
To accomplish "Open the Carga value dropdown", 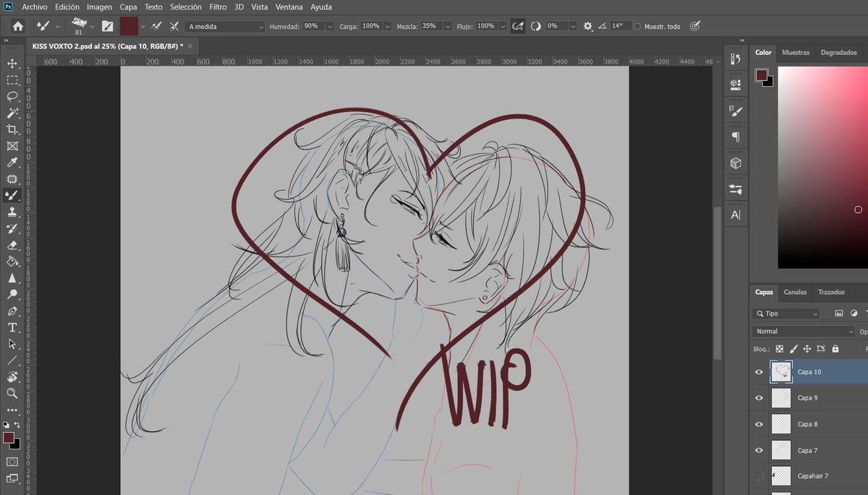I will coord(388,26).
